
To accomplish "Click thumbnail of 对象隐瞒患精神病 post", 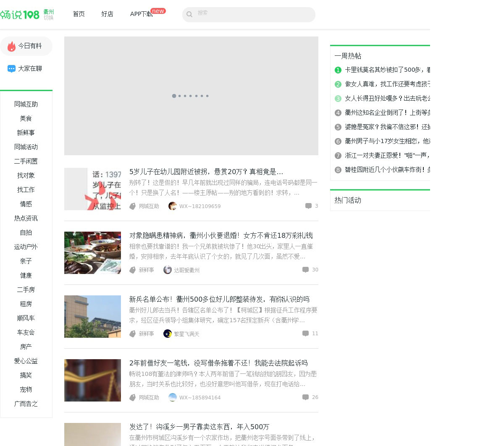I will (92, 253).
